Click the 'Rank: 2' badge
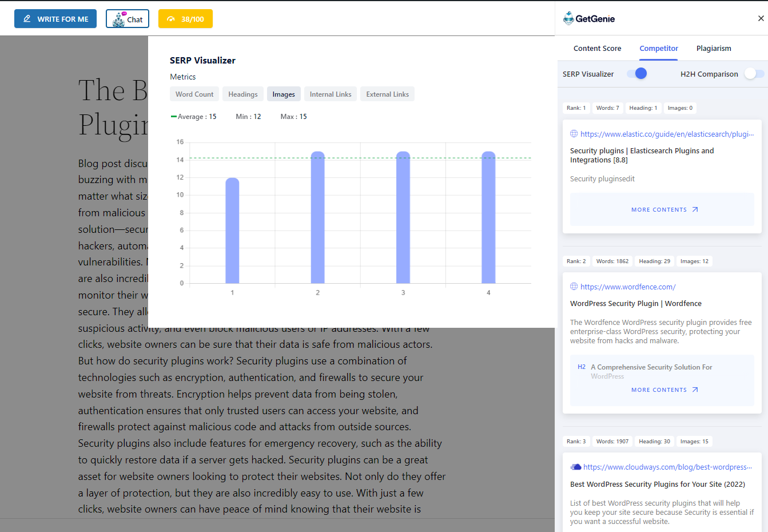 (x=576, y=261)
